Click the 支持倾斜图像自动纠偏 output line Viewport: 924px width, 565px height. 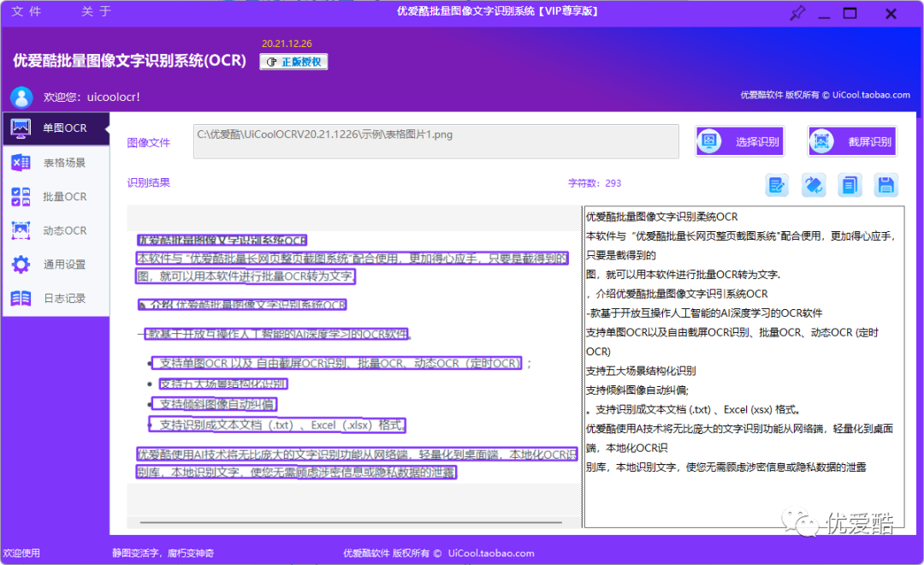(637, 390)
